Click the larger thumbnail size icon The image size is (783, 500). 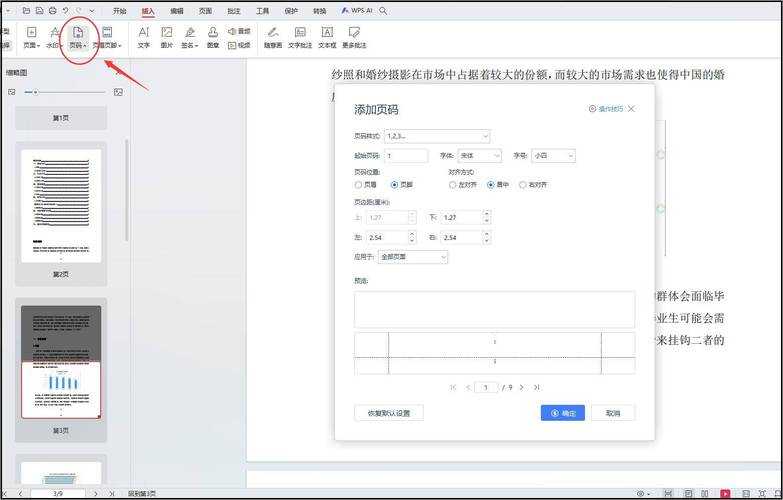click(x=118, y=92)
